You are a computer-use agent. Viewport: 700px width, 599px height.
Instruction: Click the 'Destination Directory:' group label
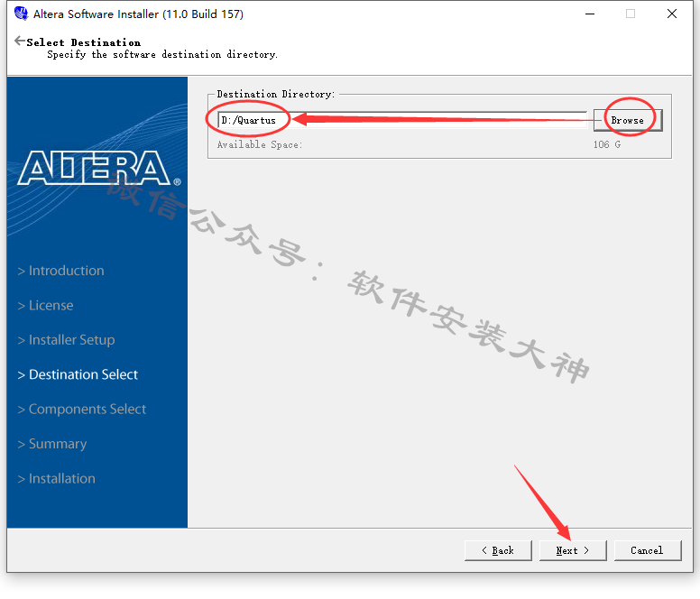click(x=276, y=94)
